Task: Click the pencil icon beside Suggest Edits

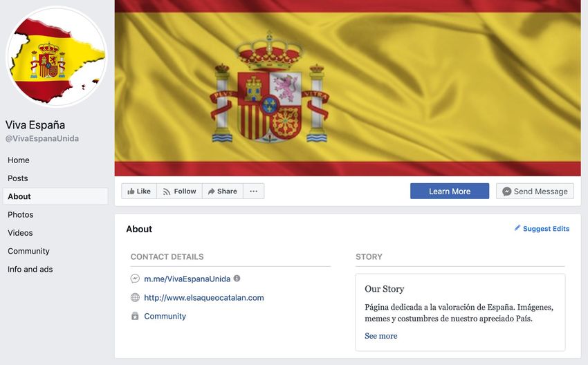Action: [517, 228]
